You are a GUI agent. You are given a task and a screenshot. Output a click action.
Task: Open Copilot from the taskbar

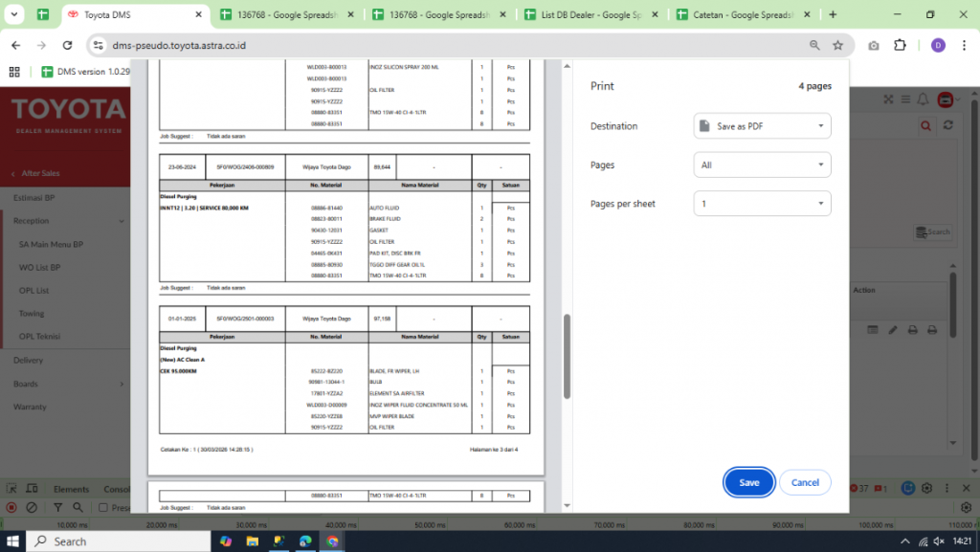226,541
